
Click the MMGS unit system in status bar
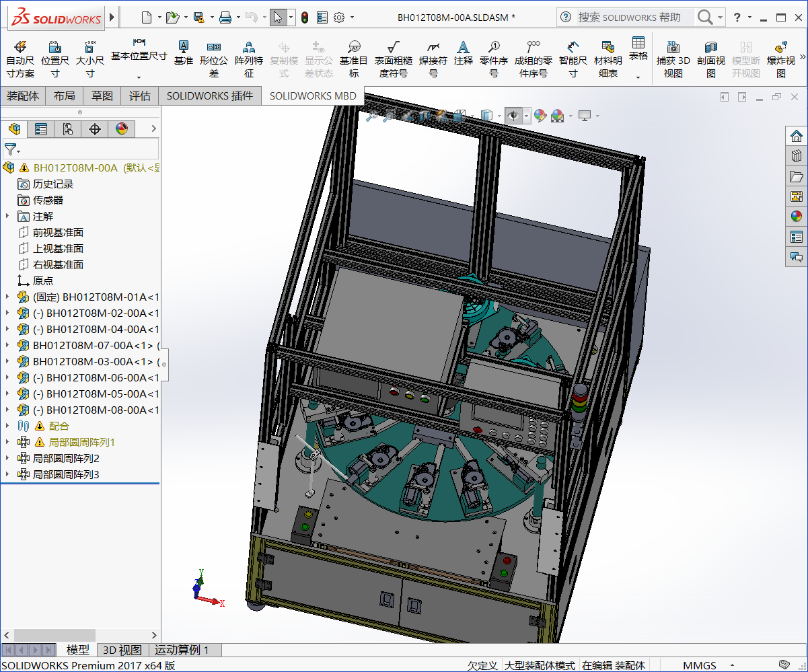(x=700, y=665)
